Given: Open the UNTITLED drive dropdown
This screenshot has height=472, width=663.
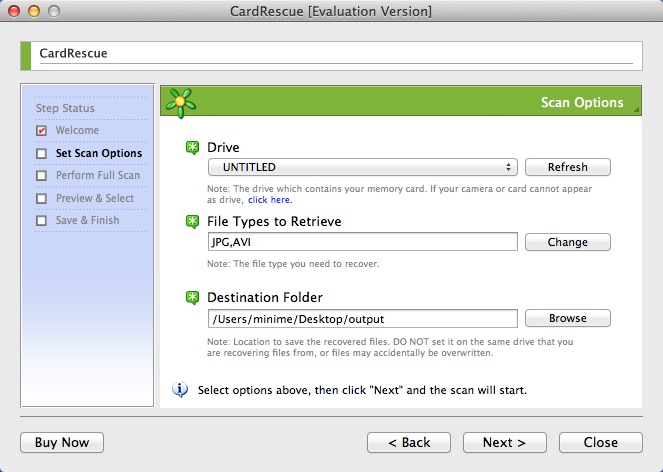Looking at the screenshot, I should pos(362,167).
